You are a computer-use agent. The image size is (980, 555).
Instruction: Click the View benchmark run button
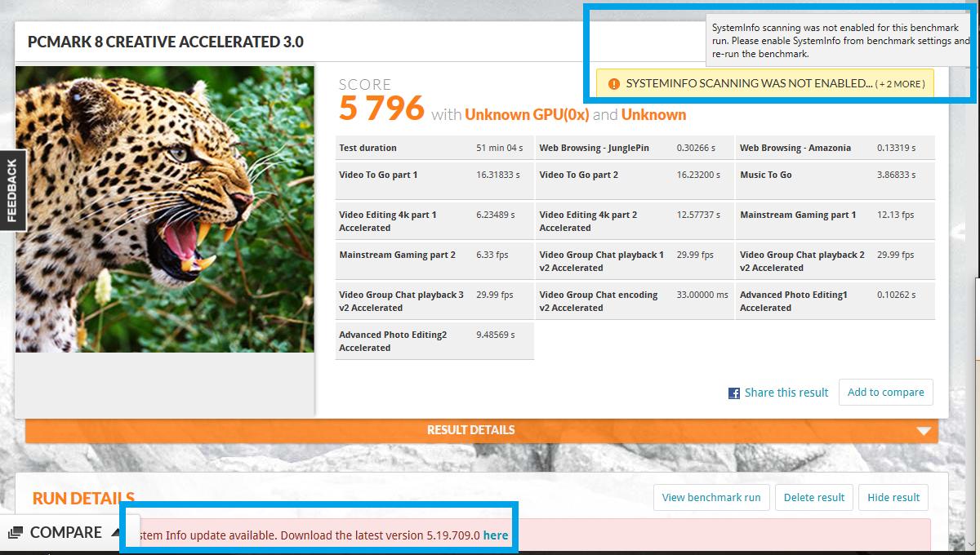(x=711, y=497)
